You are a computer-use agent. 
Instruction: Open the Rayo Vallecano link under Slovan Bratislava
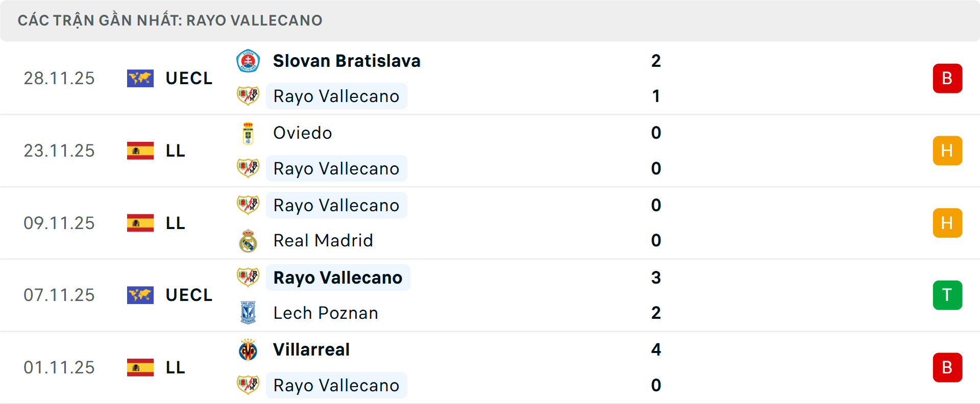click(x=336, y=96)
